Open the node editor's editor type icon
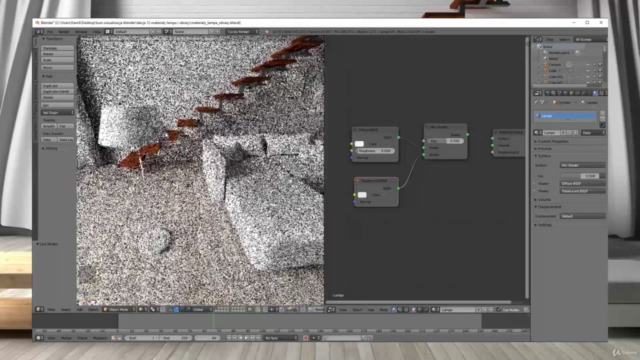The width and height of the screenshot is (640, 360). coord(331,310)
